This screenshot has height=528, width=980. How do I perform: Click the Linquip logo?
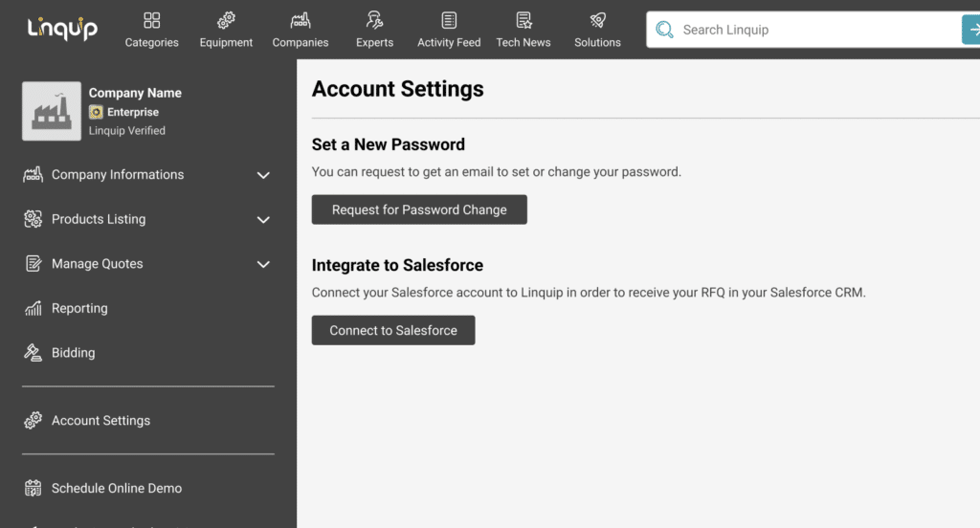pos(62,29)
